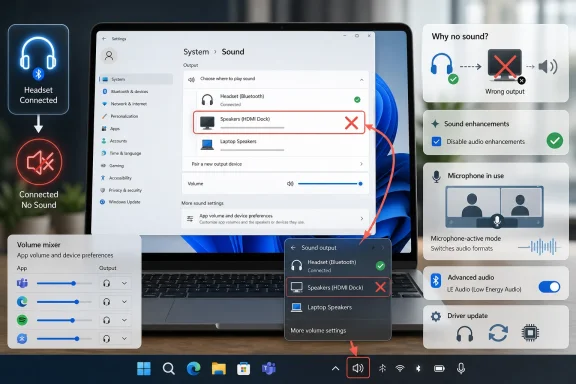Click the Driver update chip icon
Viewport: 576px width, 384px height.
click(530, 333)
